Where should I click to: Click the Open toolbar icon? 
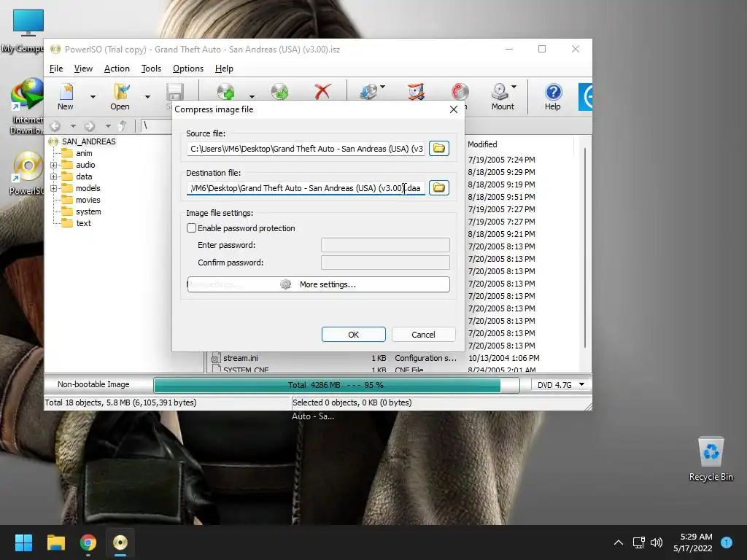coord(120,97)
